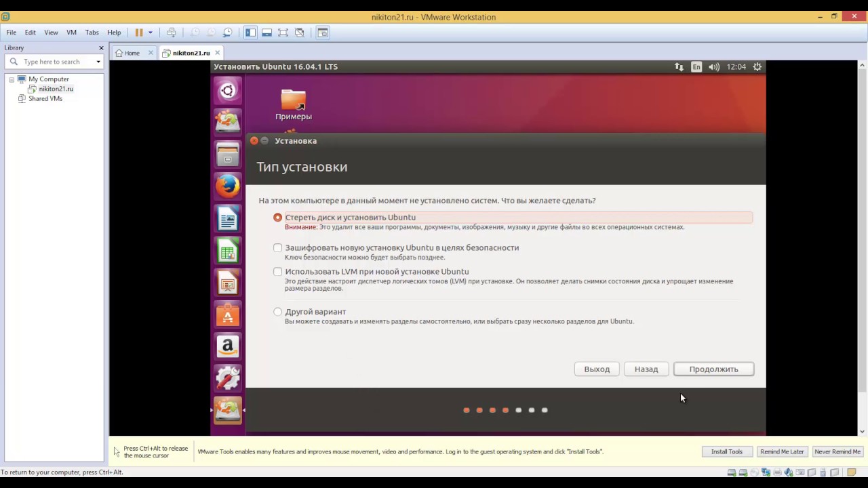Click the Send Ctrl+Alt+Del toolbar icon
Image resolution: width=868 pixels, height=488 pixels.
[171, 33]
